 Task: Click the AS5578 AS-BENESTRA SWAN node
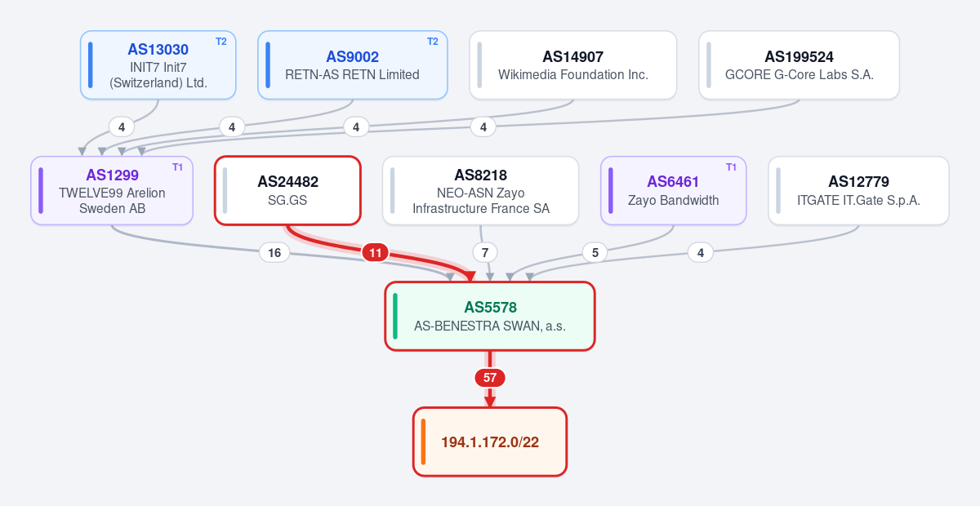click(x=490, y=317)
